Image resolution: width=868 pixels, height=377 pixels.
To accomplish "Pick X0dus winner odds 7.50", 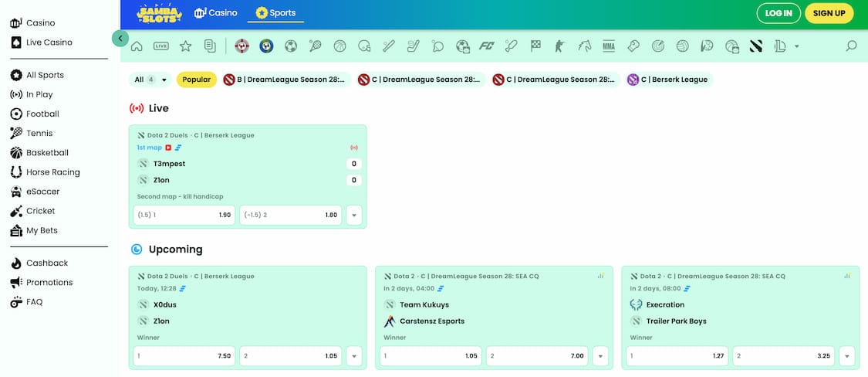I will tap(184, 356).
